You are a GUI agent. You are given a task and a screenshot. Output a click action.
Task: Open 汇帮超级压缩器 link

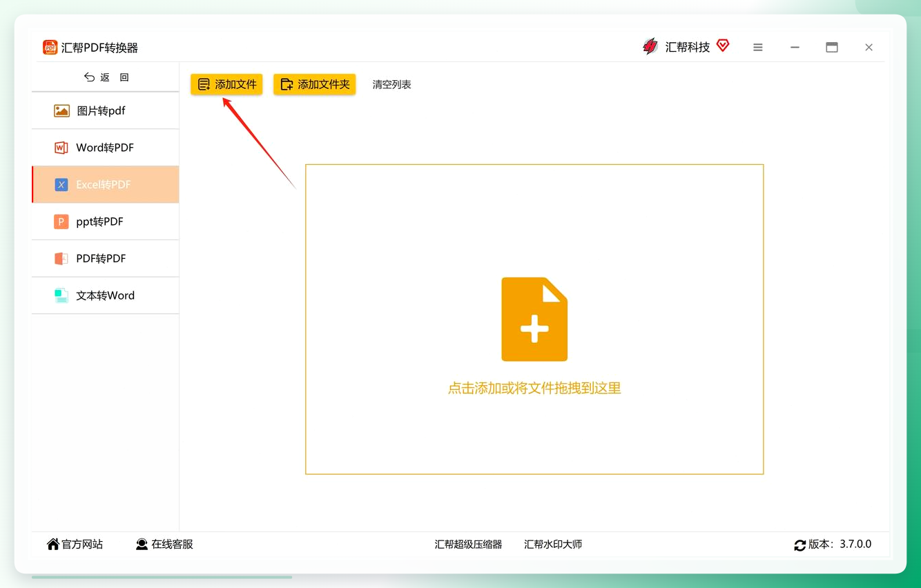[468, 545]
